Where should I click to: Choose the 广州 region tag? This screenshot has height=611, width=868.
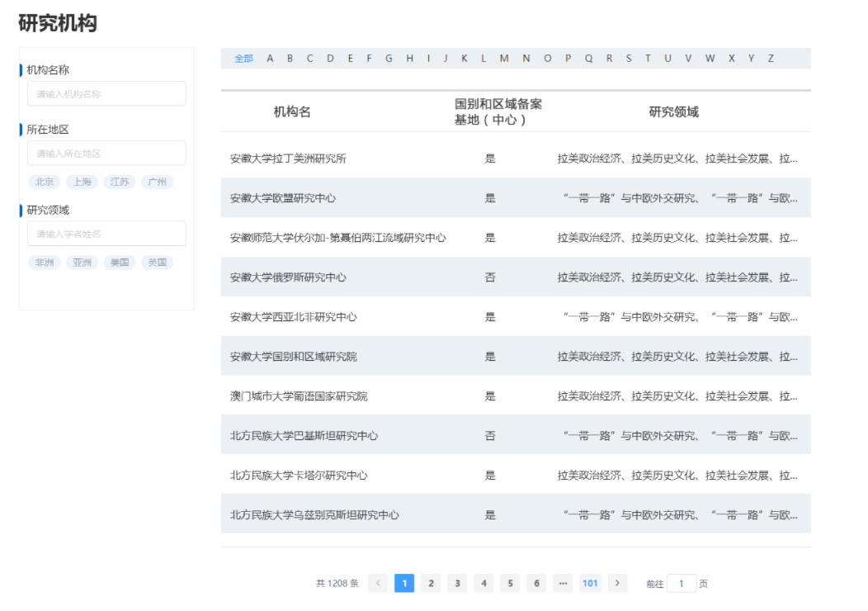coord(158,182)
